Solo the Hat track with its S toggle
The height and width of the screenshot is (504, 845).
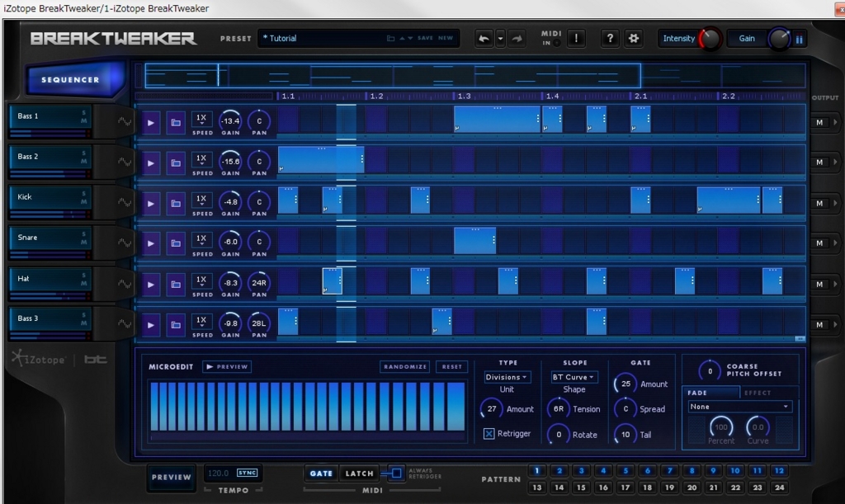click(x=83, y=275)
